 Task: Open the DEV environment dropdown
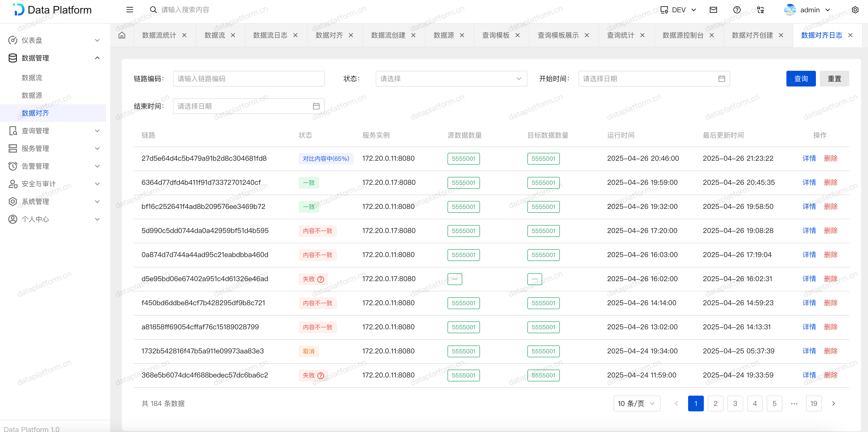coord(679,10)
